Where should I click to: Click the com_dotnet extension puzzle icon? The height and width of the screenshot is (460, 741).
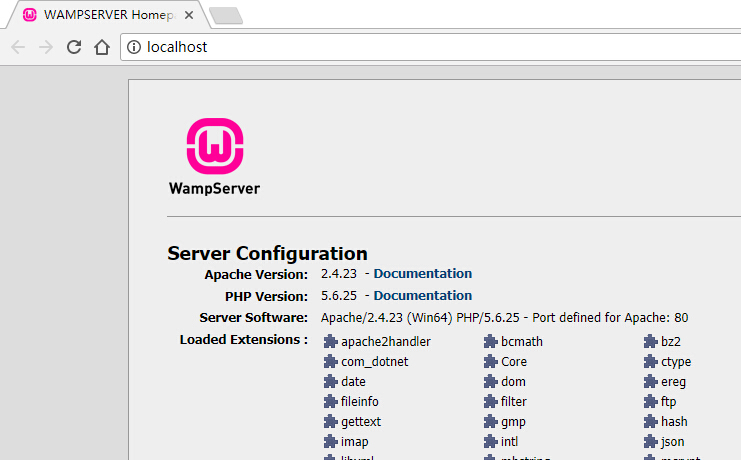pos(330,362)
